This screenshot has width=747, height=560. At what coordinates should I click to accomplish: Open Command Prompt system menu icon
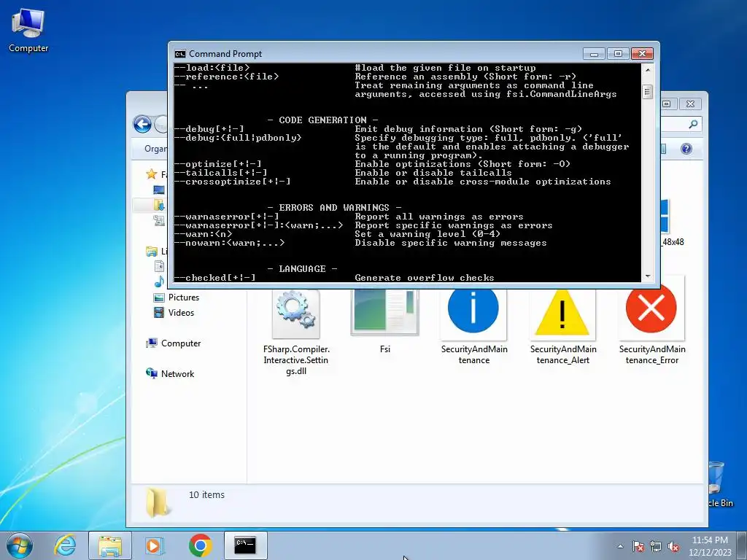click(179, 54)
